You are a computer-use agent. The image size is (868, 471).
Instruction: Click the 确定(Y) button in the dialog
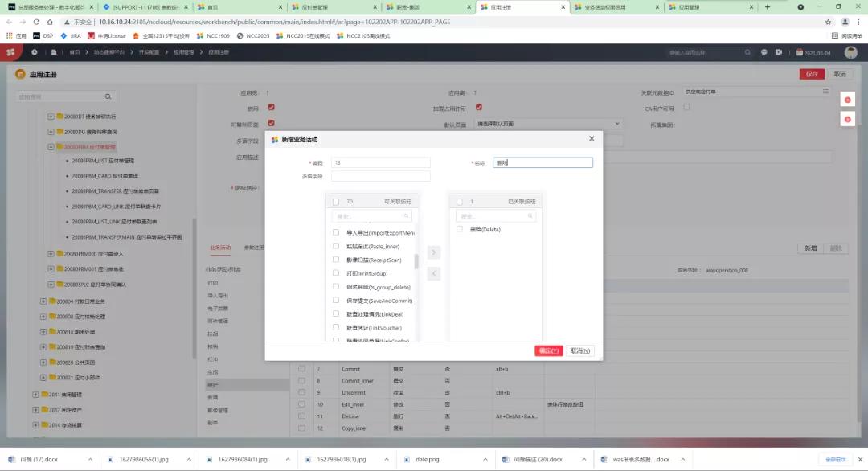pos(550,351)
